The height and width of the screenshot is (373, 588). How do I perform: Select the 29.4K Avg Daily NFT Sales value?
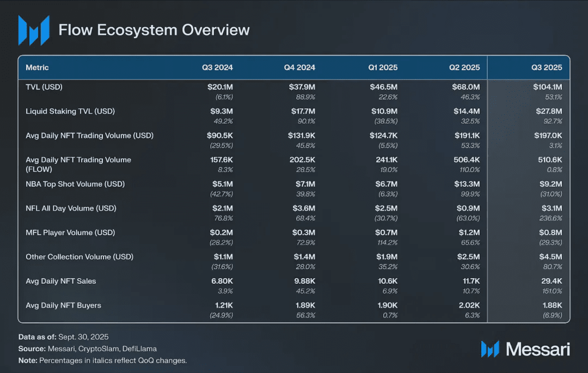point(551,281)
